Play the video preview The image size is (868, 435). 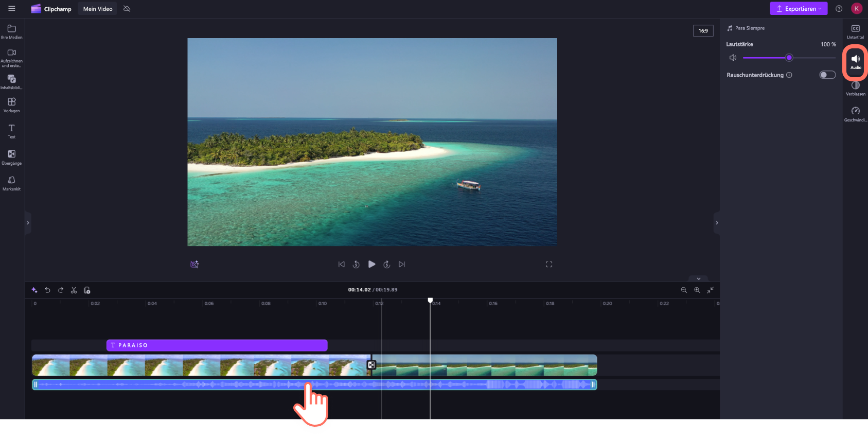(371, 264)
